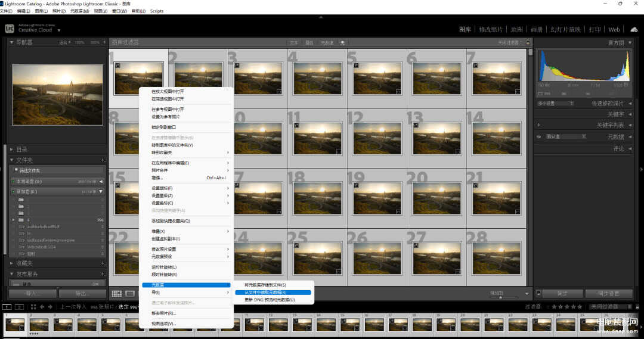The image size is (644, 339).
Task: Collapse the 发布服务 panel triangle
Action: 11,273
